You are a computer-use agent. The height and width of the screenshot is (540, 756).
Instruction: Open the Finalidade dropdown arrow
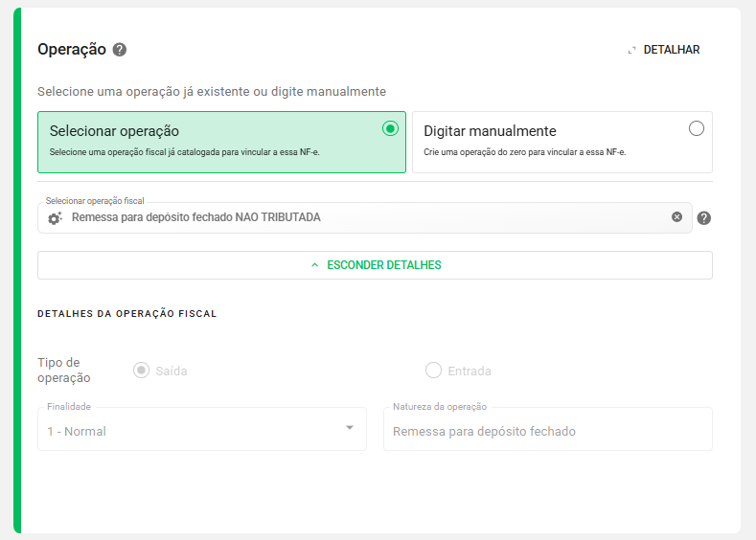[x=350, y=427]
